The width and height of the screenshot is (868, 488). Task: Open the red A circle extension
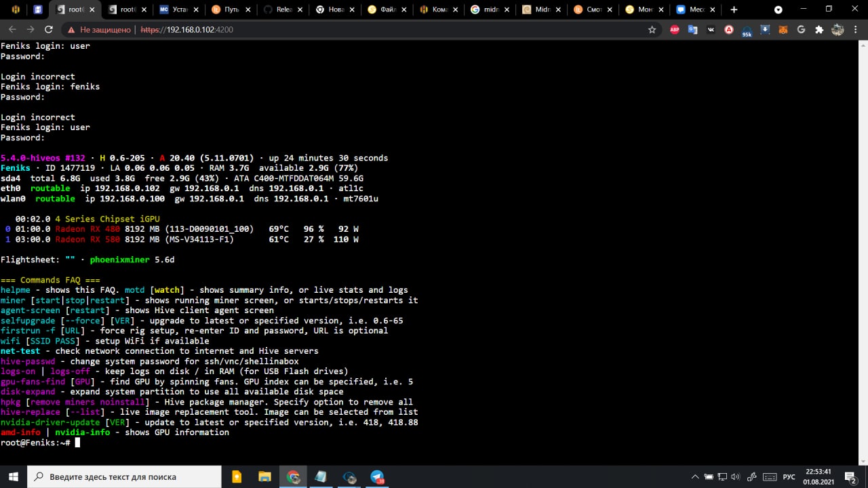[729, 30]
